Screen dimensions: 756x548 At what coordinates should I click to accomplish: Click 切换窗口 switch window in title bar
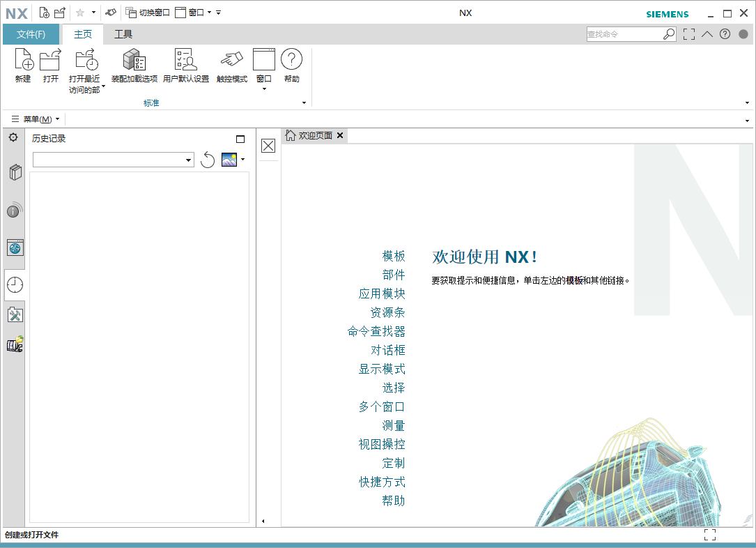(x=148, y=13)
